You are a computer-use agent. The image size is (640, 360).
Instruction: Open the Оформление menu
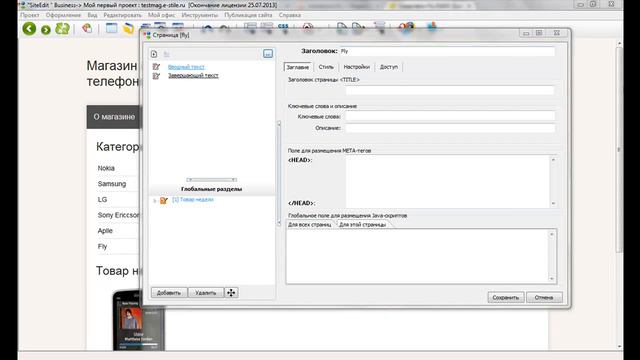click(x=63, y=15)
